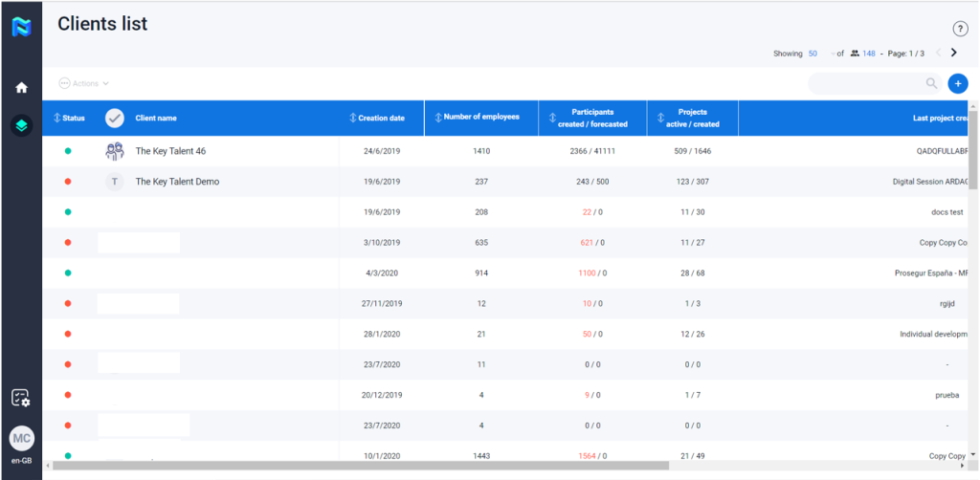
Task: Go to next page using right arrow
Action: click(953, 54)
